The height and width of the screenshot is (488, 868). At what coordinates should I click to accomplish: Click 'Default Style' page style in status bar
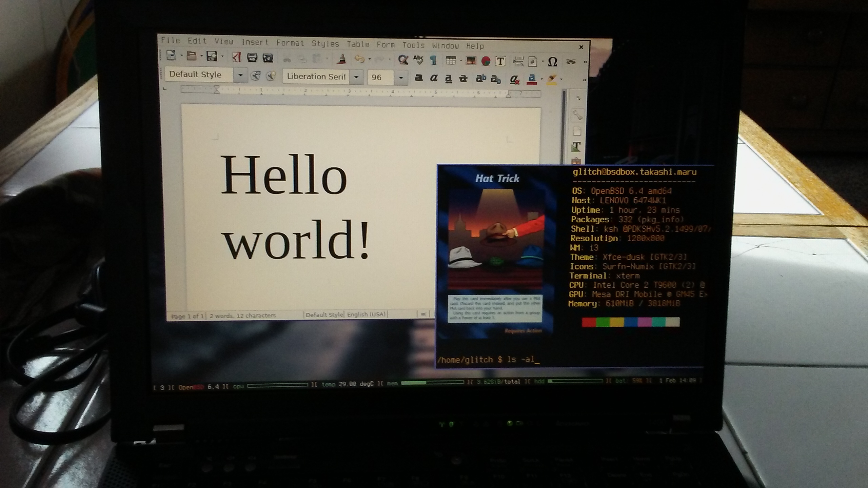(324, 315)
